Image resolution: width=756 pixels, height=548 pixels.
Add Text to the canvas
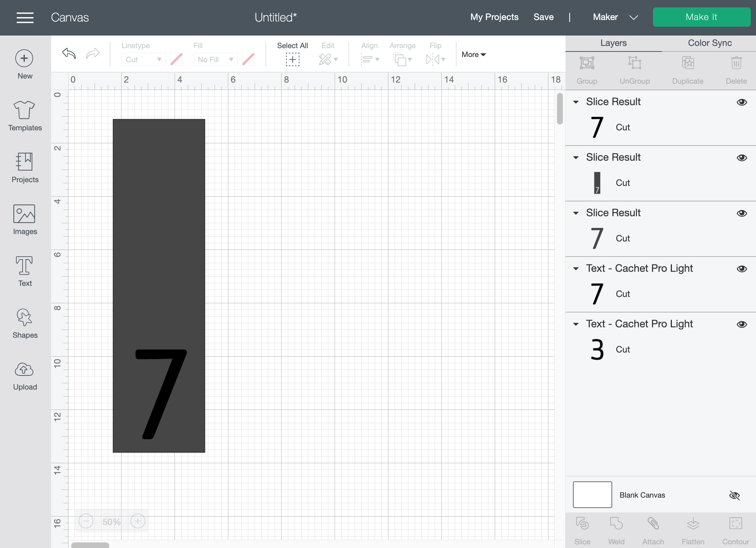(25, 271)
